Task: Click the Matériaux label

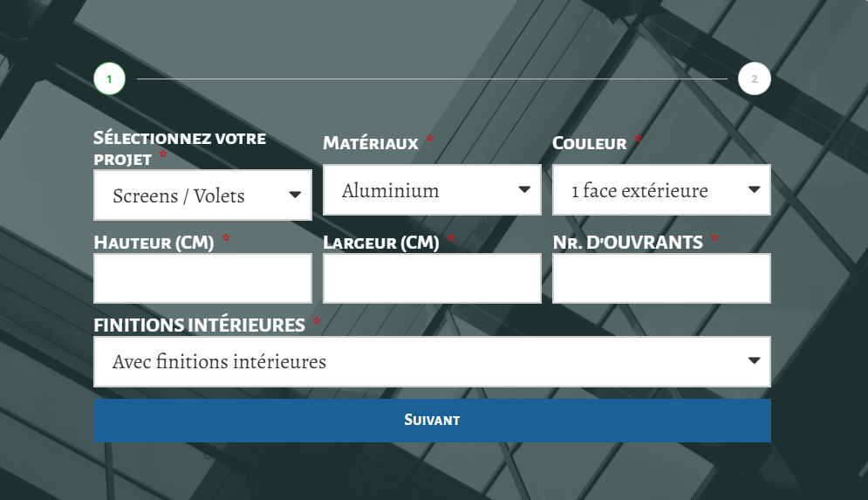Action: (x=371, y=143)
